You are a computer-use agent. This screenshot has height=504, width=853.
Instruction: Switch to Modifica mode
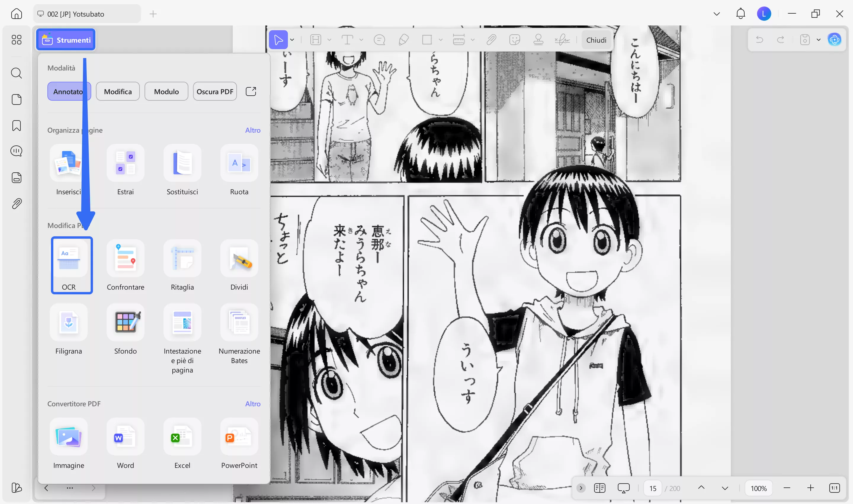click(x=118, y=92)
